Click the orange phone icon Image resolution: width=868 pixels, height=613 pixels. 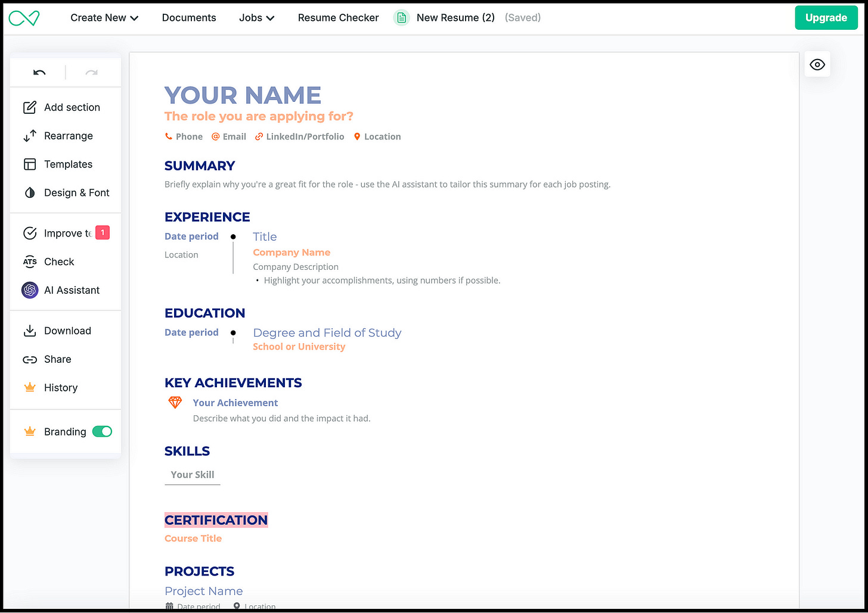pos(169,136)
